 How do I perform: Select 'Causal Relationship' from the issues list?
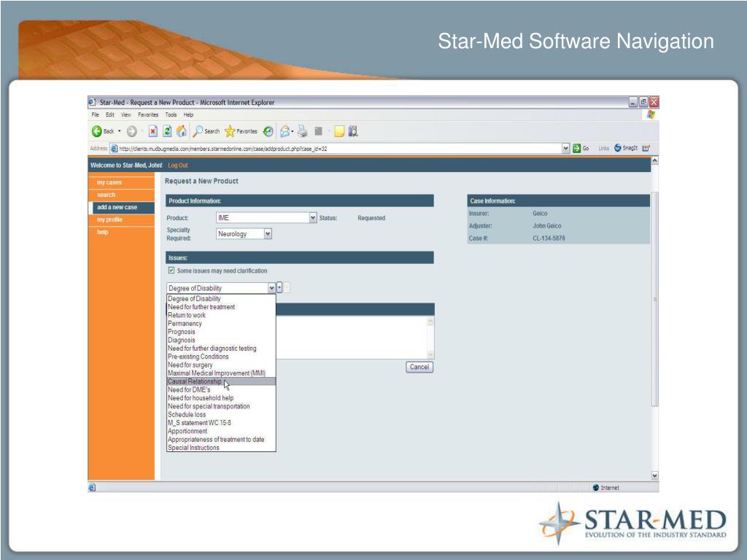195,381
